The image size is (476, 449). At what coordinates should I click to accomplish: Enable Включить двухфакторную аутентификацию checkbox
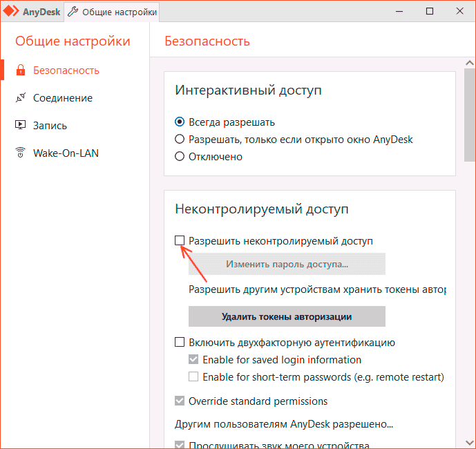(180, 342)
